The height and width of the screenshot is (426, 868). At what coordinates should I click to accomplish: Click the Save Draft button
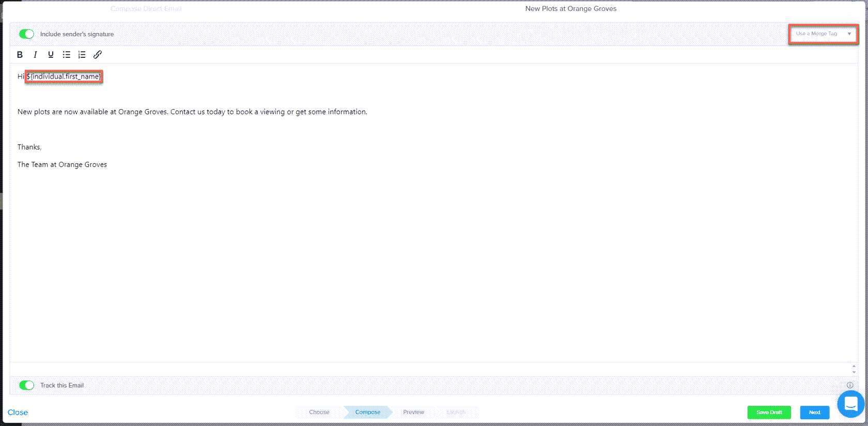[769, 412]
